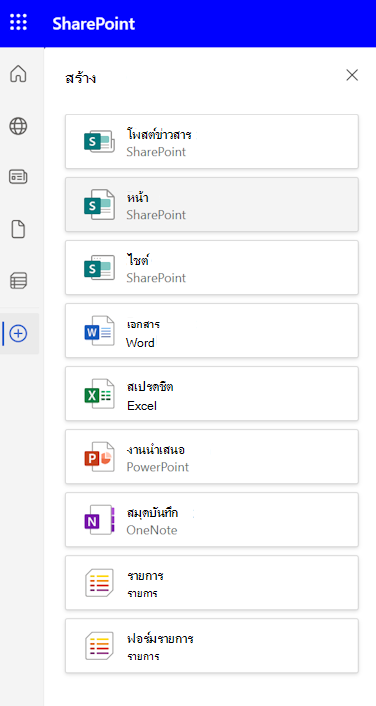376x706 pixels.
Task: Create a สเปรดชีต Excel spreadsheet
Action: (212, 394)
